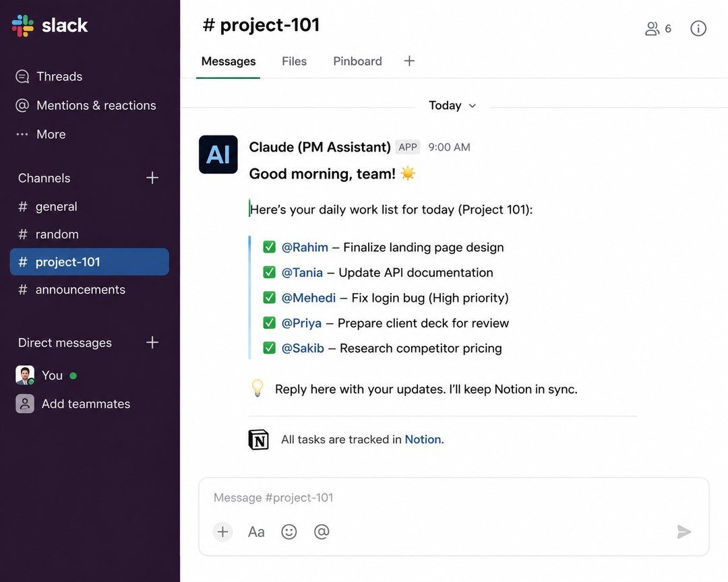Click the sun emoji in greeting

[x=408, y=173]
